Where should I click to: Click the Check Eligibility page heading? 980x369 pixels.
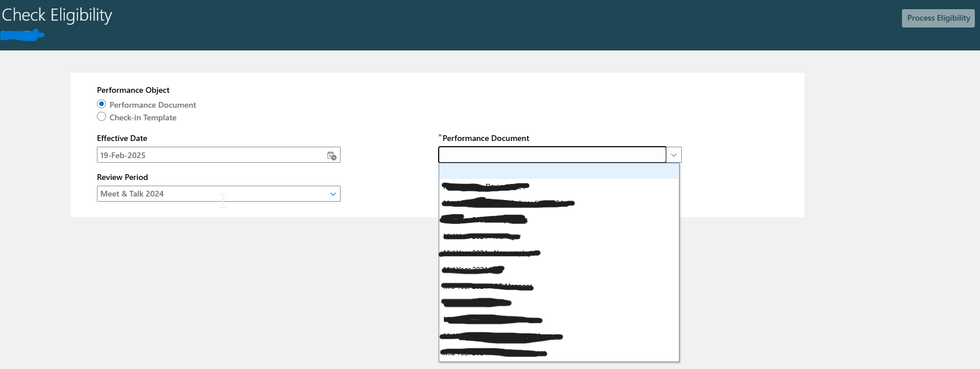[57, 15]
